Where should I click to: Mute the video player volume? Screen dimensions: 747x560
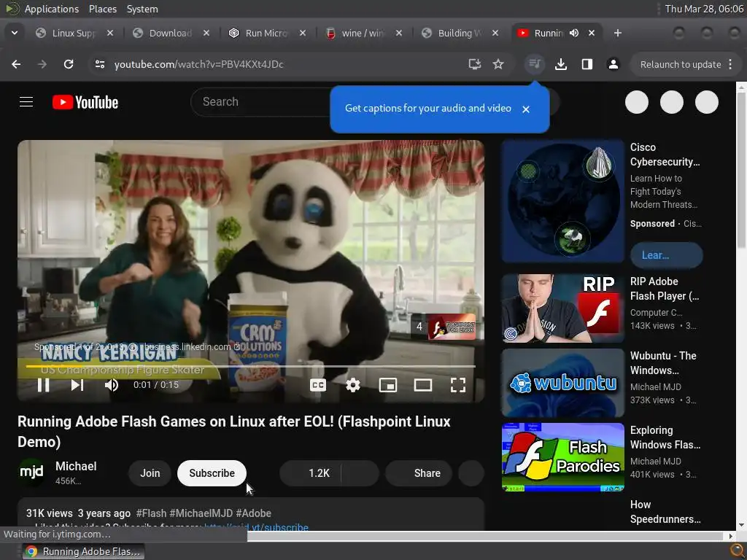click(111, 385)
